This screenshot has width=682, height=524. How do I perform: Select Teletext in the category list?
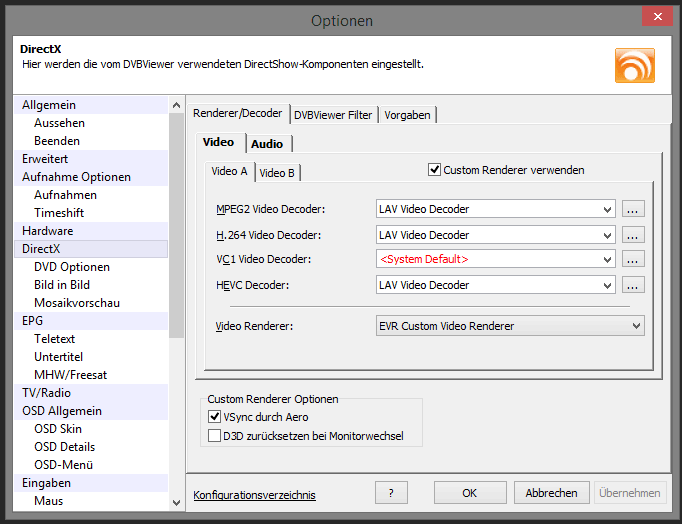pos(91,339)
